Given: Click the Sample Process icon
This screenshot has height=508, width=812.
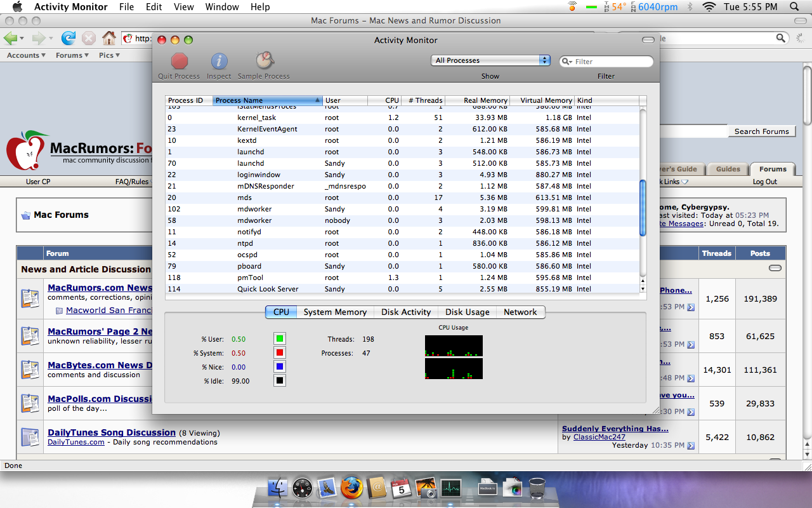Looking at the screenshot, I should pos(265,61).
